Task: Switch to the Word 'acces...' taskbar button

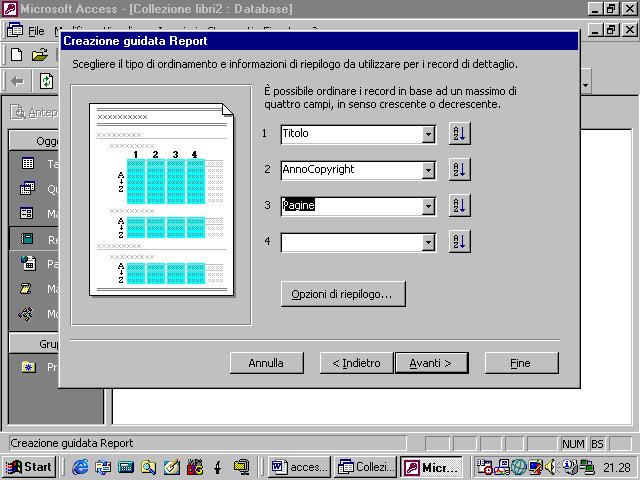Action: point(300,467)
